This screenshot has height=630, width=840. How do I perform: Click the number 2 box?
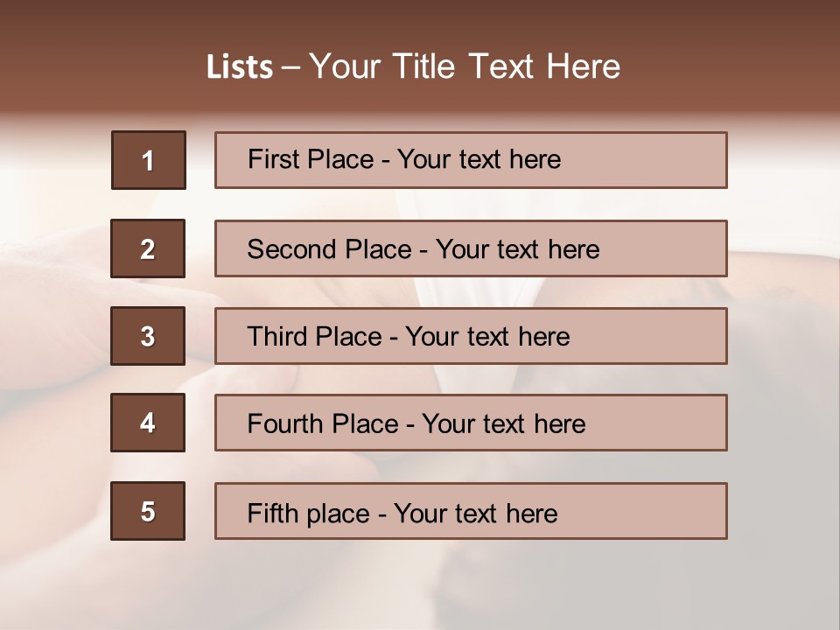[148, 248]
